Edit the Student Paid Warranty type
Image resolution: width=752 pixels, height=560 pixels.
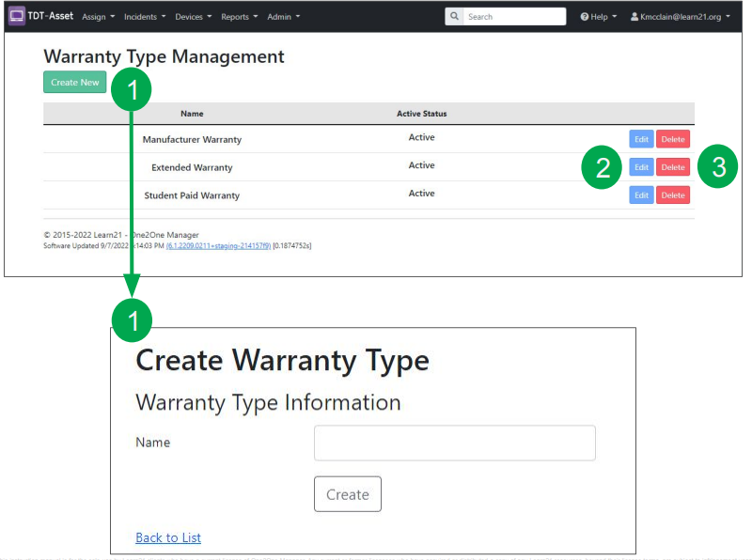(x=641, y=195)
